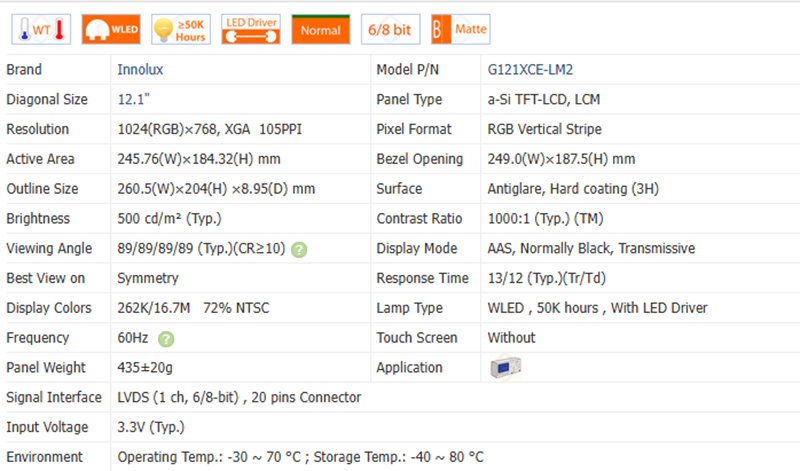
Task: Select the 262K/16.7M 72% NTSC value
Action: coord(193,308)
